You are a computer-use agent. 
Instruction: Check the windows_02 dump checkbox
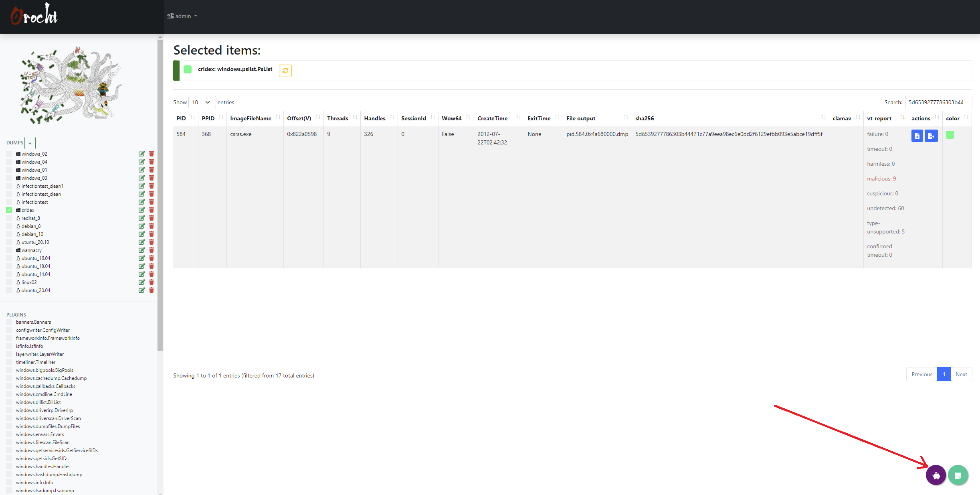click(9, 154)
